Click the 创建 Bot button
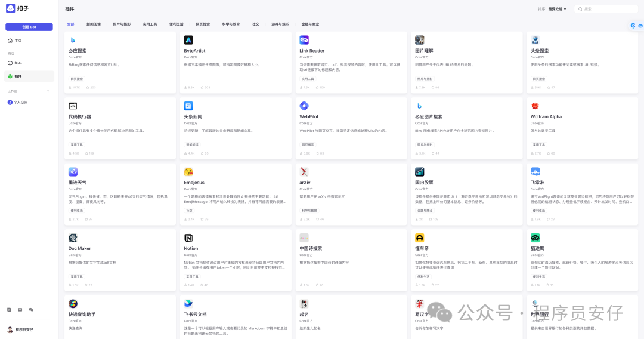 coord(29,27)
